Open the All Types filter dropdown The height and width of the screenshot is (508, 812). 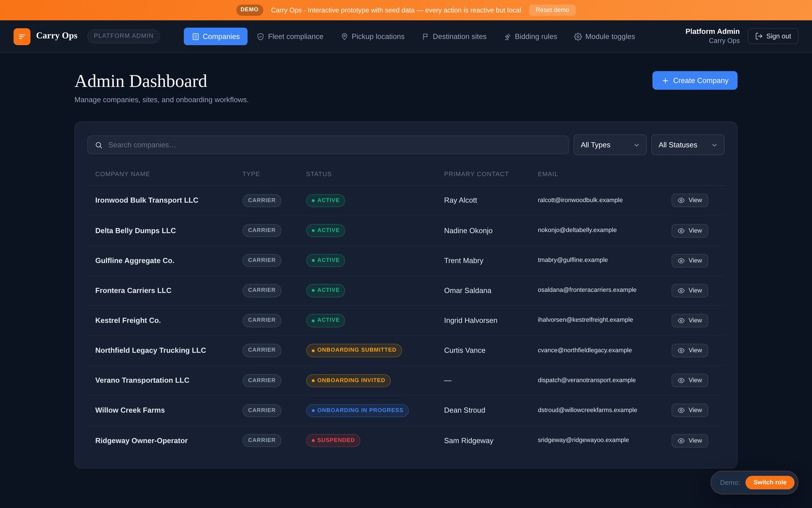coord(610,145)
